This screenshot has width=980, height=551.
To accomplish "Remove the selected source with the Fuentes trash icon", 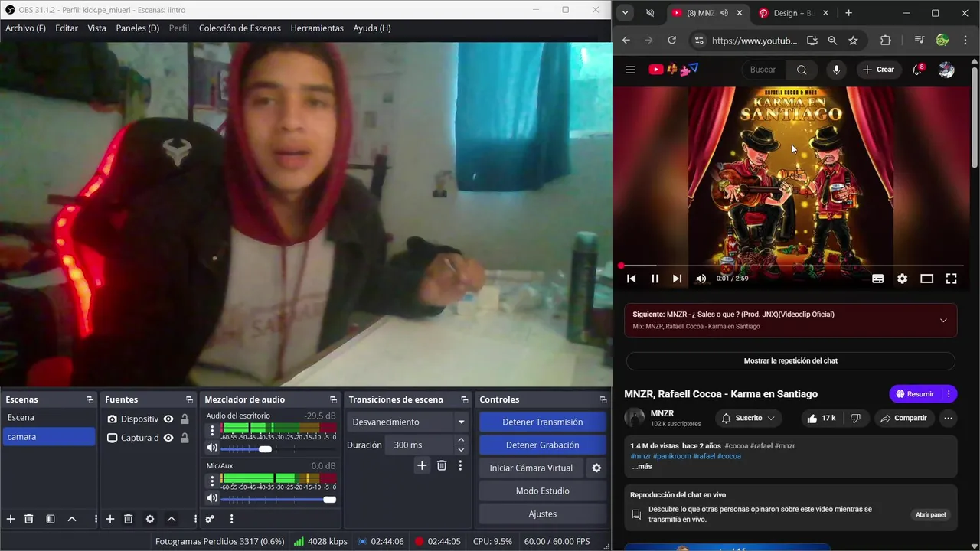I will click(129, 519).
